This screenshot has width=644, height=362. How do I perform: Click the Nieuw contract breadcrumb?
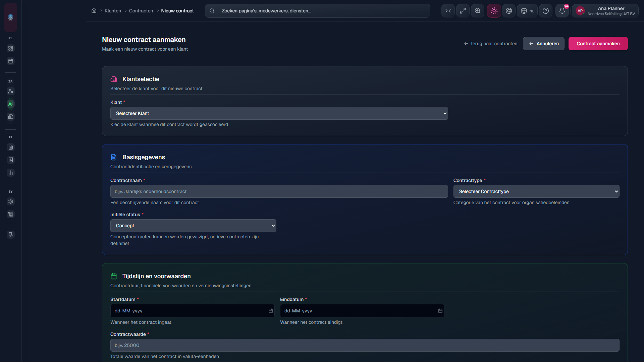pos(177,11)
